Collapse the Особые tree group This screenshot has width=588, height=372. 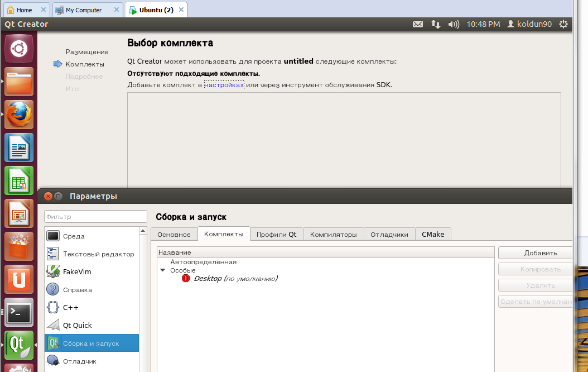pyautogui.click(x=162, y=270)
